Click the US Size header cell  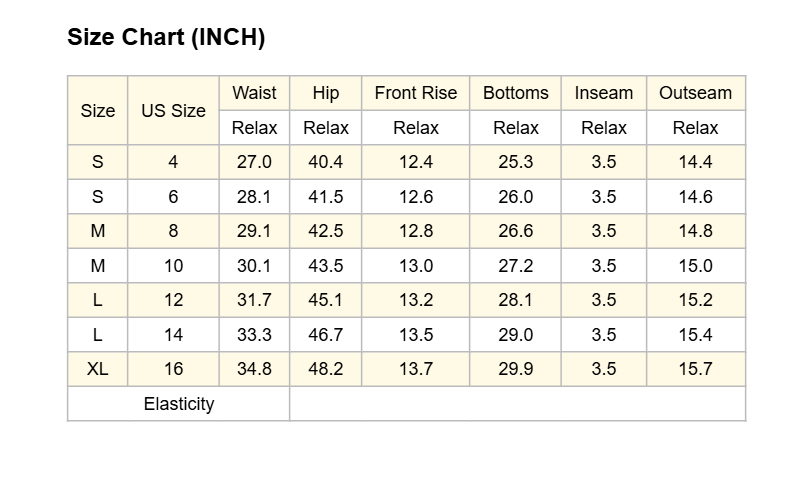tap(174, 110)
